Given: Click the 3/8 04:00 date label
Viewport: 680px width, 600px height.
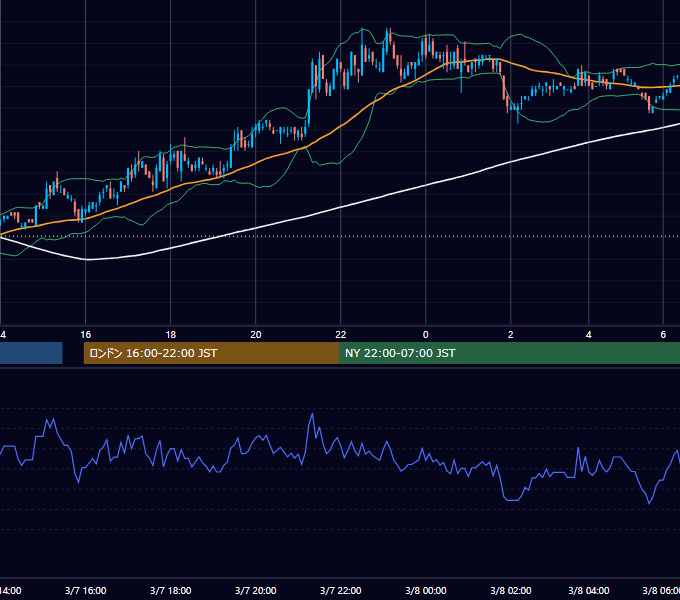Looking at the screenshot, I should click(588, 590).
